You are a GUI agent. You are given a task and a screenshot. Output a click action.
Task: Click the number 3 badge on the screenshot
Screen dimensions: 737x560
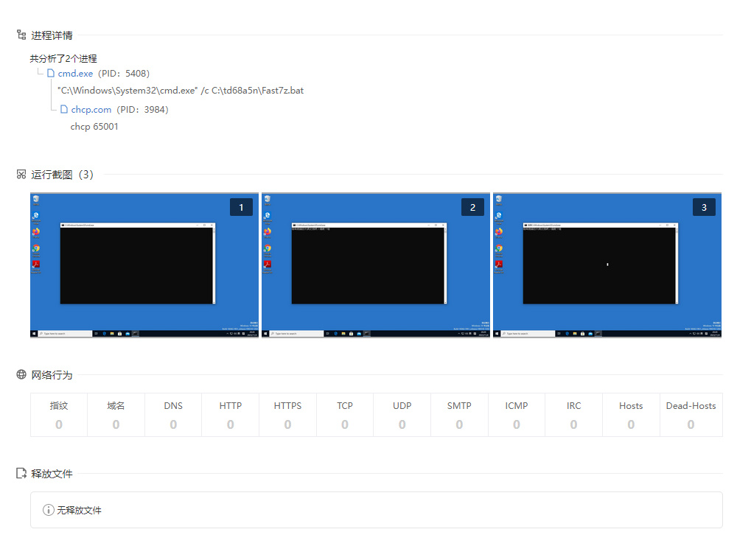click(704, 208)
